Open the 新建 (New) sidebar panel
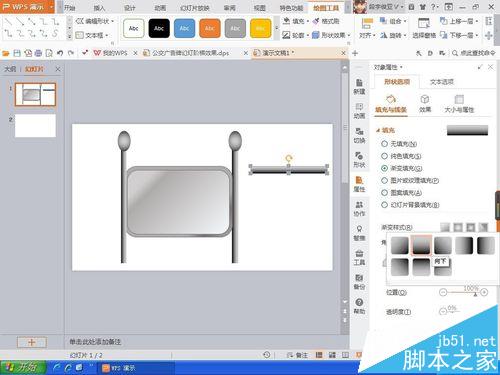The image size is (500, 375). point(359,87)
